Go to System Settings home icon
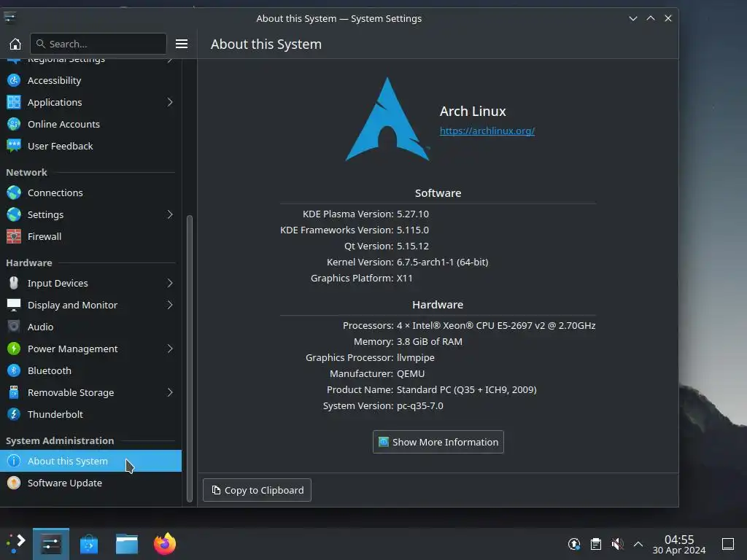The height and width of the screenshot is (560, 747). [x=15, y=44]
